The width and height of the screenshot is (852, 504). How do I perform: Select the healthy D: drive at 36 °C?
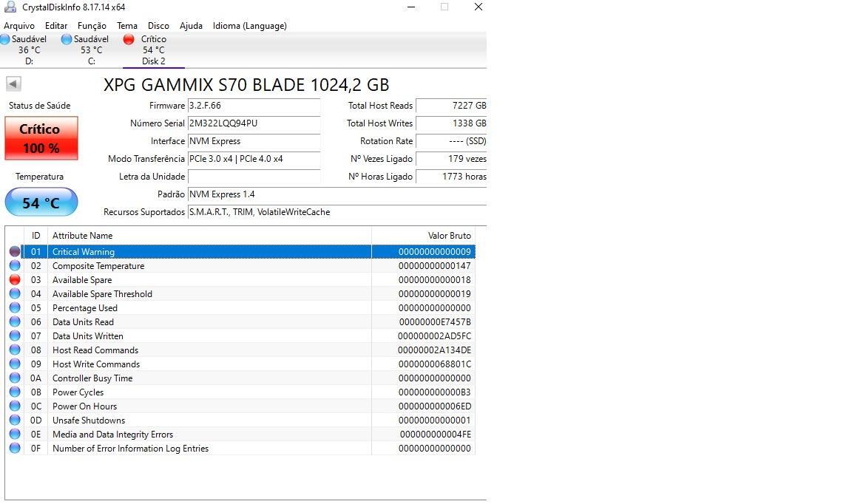[x=24, y=50]
